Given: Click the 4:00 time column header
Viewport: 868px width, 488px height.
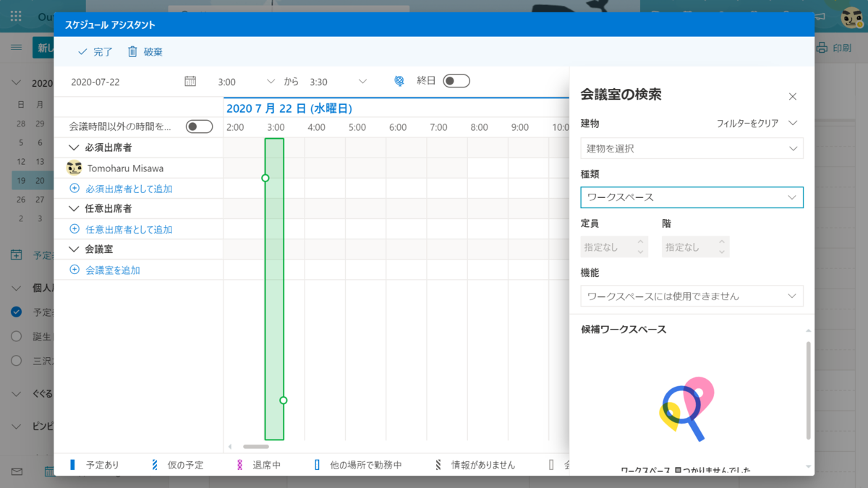Looking at the screenshot, I should 316,127.
